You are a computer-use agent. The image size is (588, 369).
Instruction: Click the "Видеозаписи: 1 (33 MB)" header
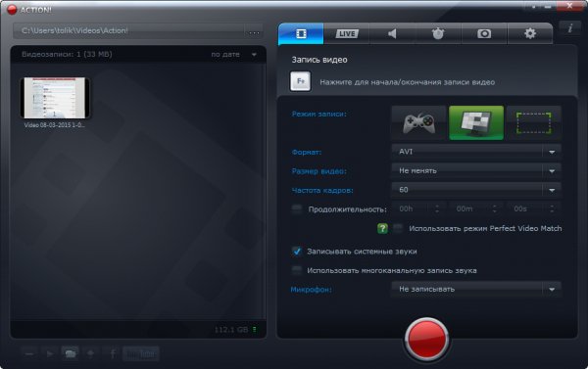coord(67,54)
